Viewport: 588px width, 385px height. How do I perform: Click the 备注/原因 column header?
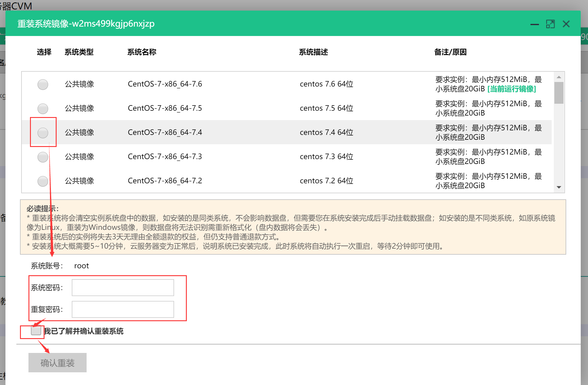pyautogui.click(x=451, y=52)
